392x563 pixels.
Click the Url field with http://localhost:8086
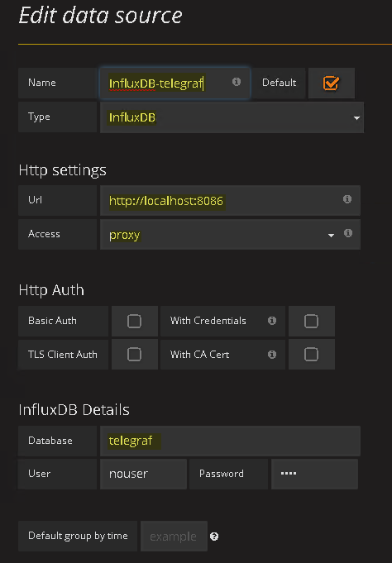click(230, 200)
